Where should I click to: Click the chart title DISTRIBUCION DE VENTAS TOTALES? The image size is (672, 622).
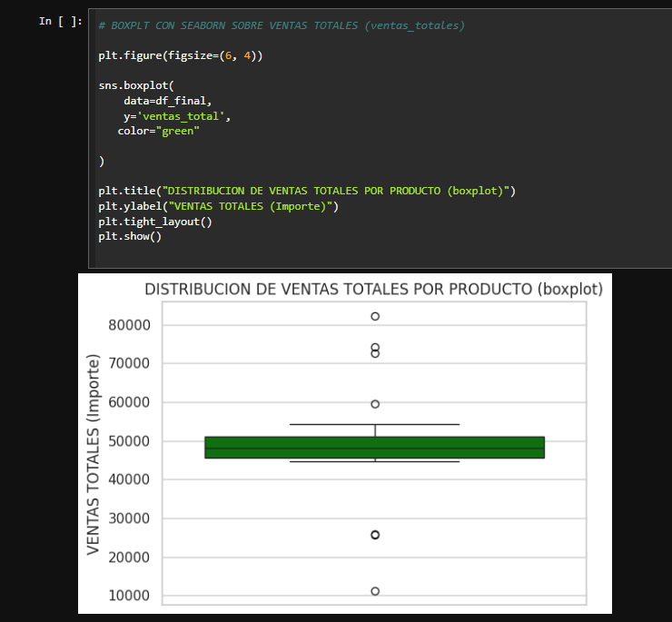pyautogui.click(x=374, y=290)
